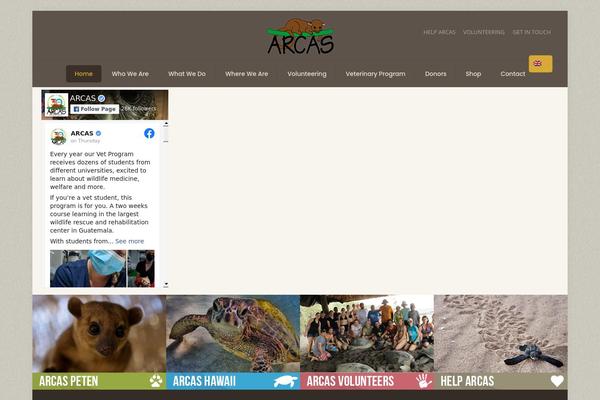This screenshot has width=600, height=400.
Task: Click the verified badge next to the ARCAS page title
Action: (x=101, y=98)
